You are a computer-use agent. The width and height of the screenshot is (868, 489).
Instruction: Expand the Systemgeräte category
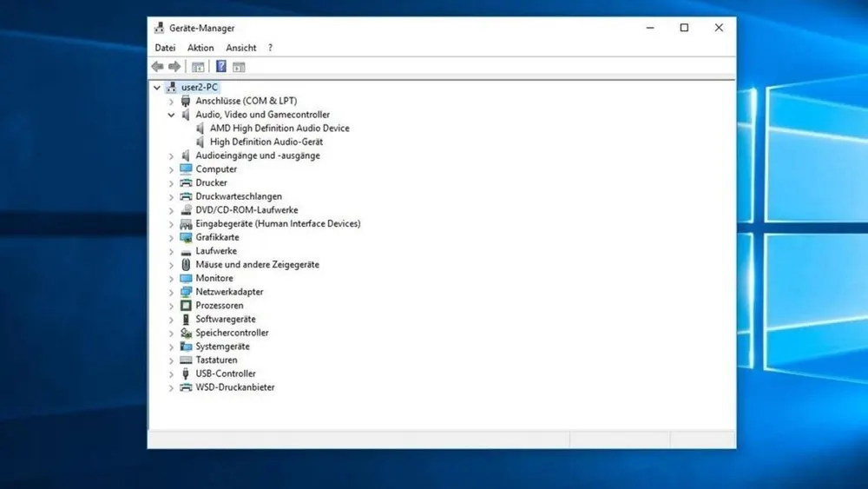(x=171, y=347)
